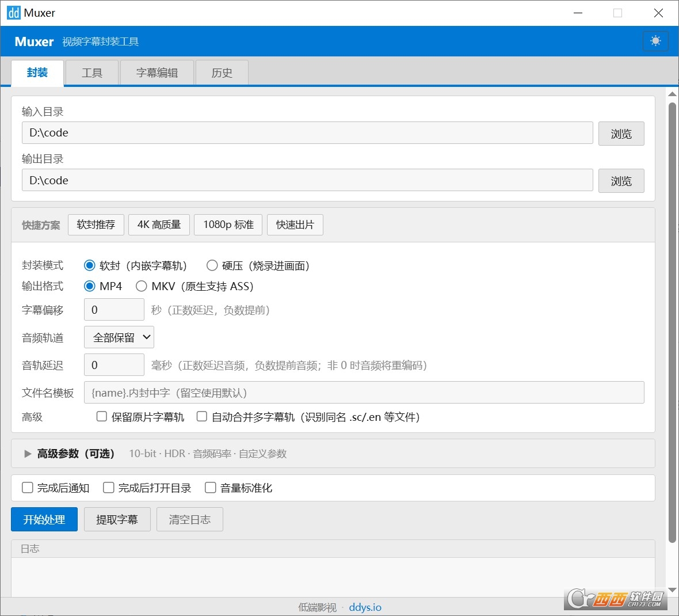
Task: Click the 文件名模板 input field
Action: click(364, 393)
